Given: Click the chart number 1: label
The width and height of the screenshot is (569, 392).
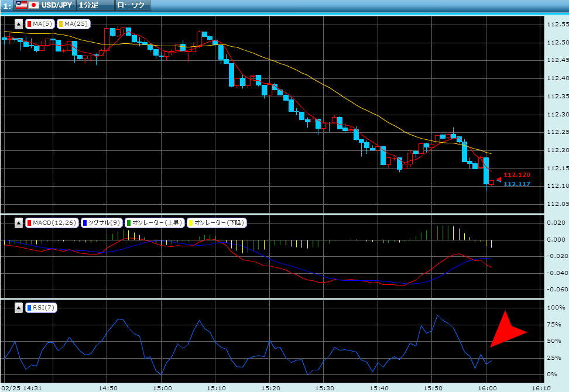Looking at the screenshot, I should tap(7, 6).
